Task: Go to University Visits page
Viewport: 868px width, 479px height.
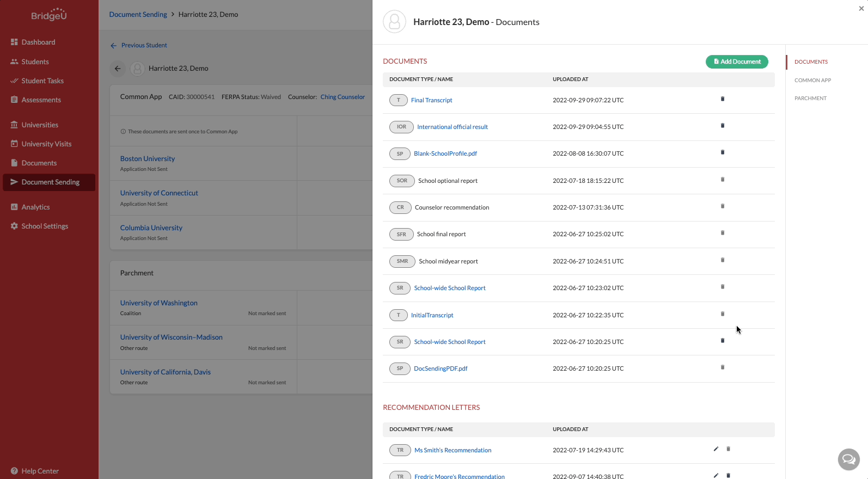Action: [46, 144]
